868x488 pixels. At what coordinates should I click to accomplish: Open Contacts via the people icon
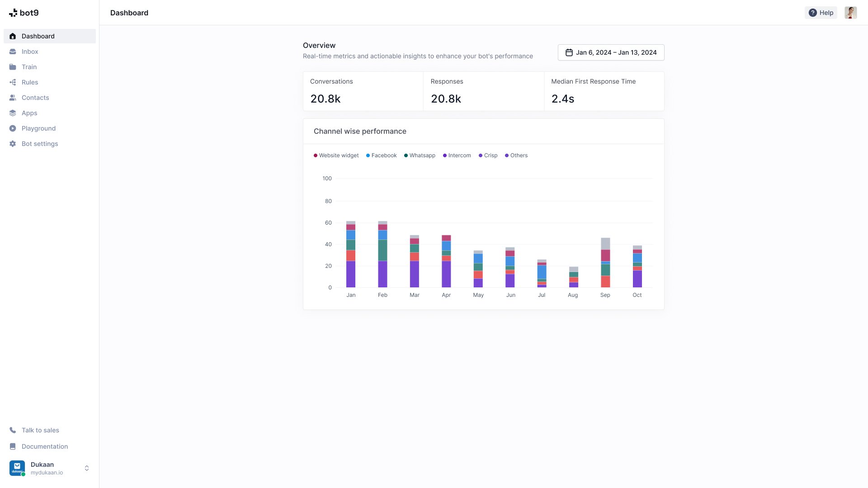click(x=13, y=98)
